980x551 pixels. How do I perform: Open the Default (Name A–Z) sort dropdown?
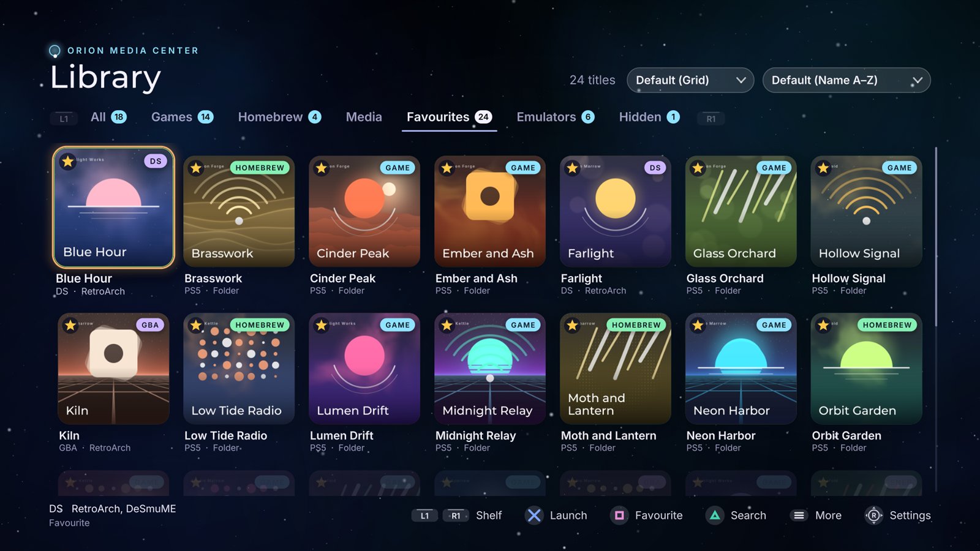click(846, 80)
